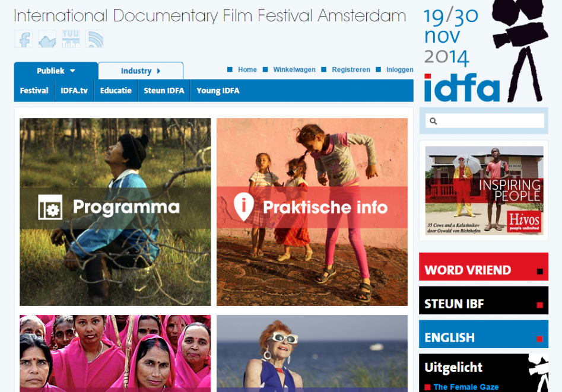
Task: Open the YouTube channel icon
Action: click(71, 39)
